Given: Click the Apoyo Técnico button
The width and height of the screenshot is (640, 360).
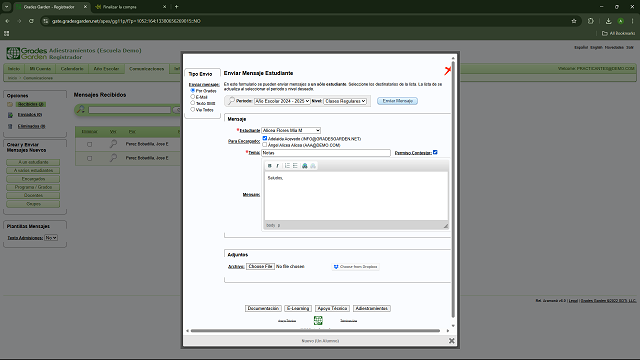Looking at the screenshot, I should click(x=332, y=308).
